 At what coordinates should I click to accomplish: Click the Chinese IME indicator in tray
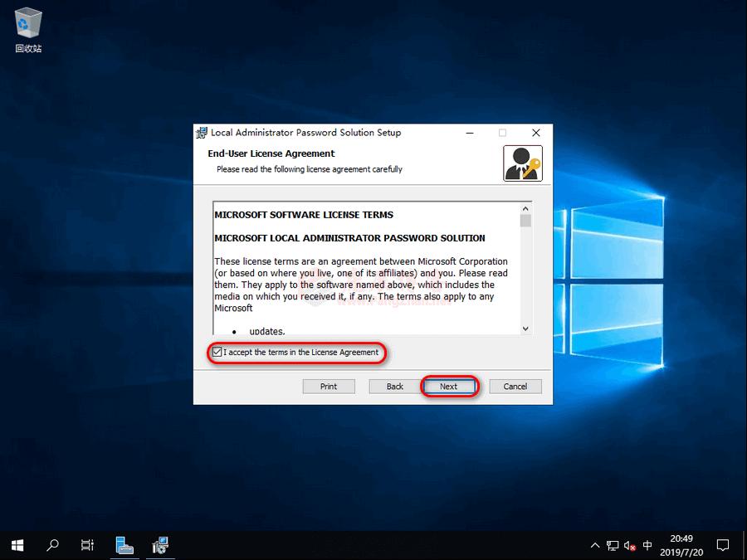pos(648,545)
